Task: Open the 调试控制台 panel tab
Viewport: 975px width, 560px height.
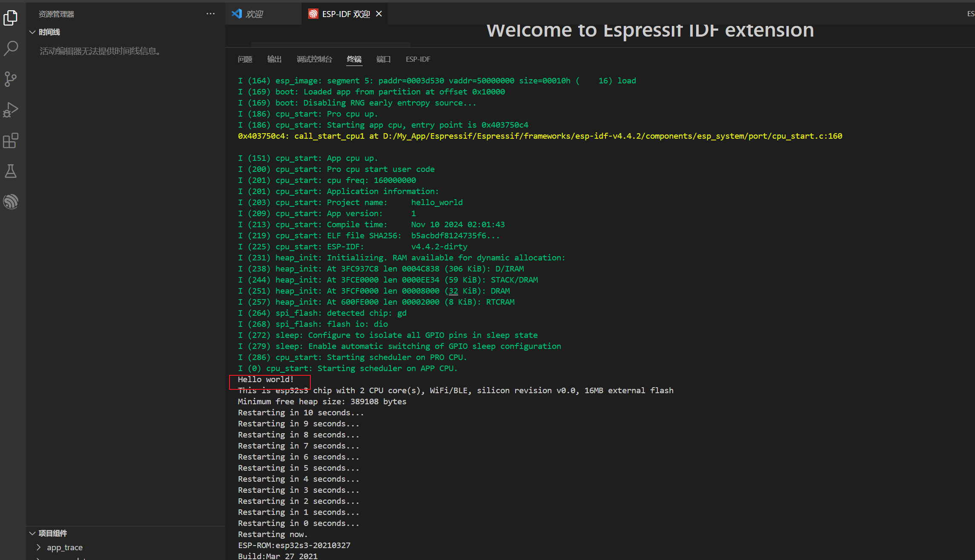Action: tap(314, 59)
